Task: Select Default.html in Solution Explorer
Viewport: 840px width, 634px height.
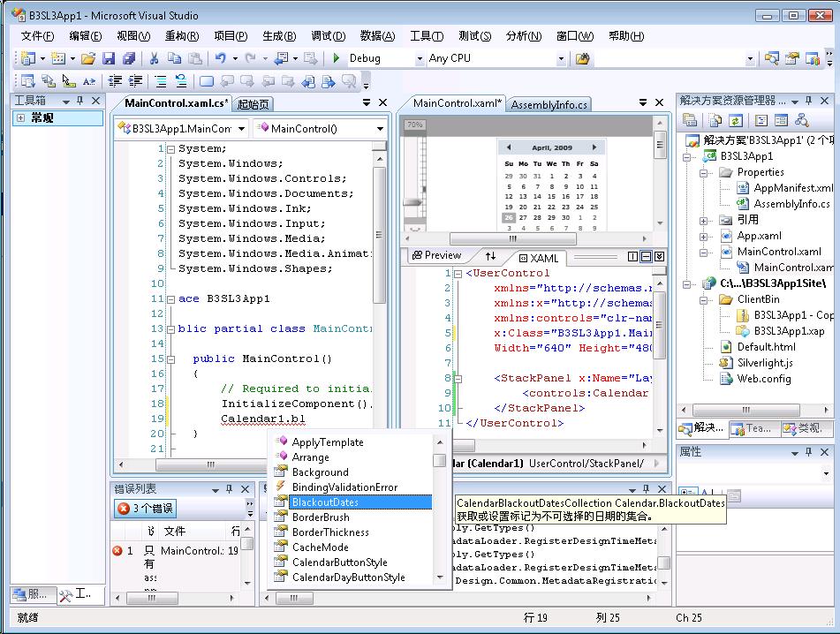Action: click(766, 347)
